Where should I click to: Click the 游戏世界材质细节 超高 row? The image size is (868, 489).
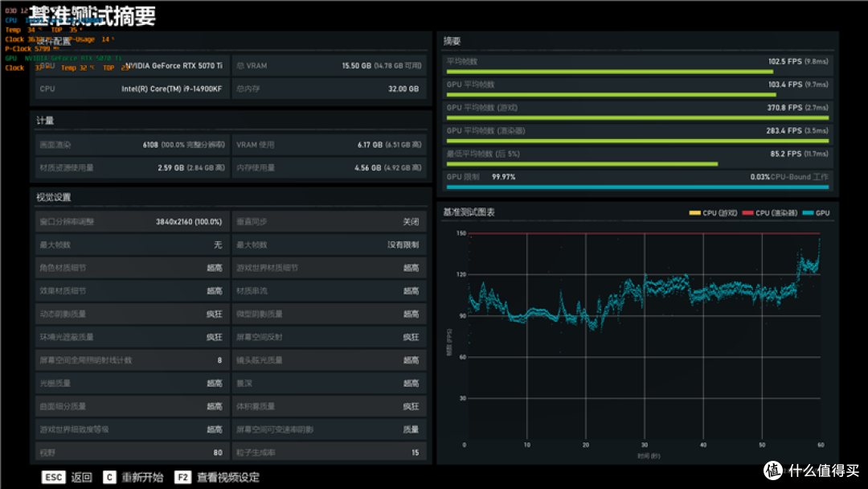(329, 268)
